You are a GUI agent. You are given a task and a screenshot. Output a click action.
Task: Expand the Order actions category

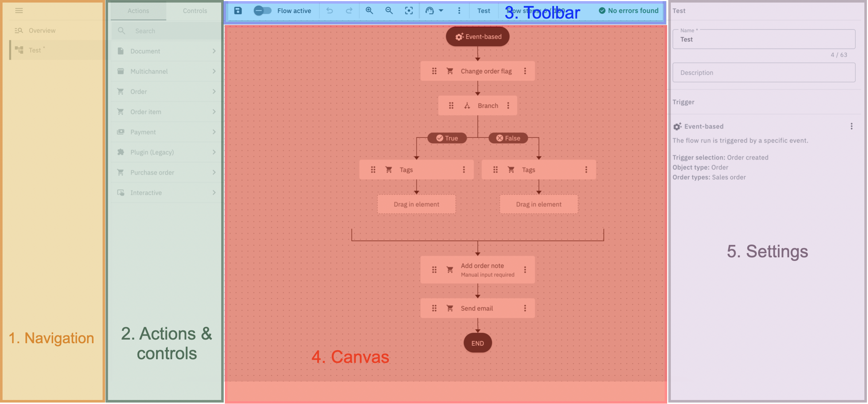pos(167,92)
